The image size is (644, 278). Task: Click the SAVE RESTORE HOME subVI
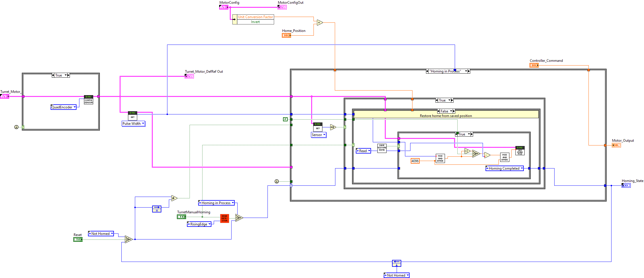click(x=382, y=148)
